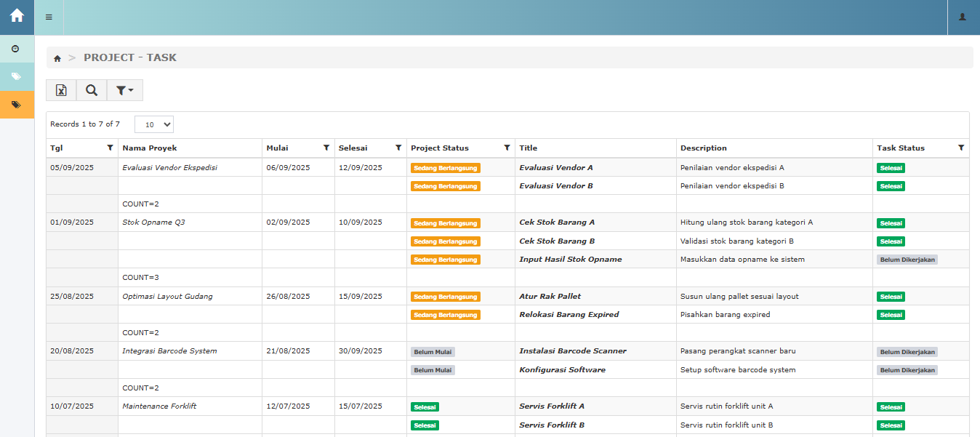Click the Instalasi Barcode Scanner task title
The height and width of the screenshot is (437, 980).
pyautogui.click(x=572, y=351)
